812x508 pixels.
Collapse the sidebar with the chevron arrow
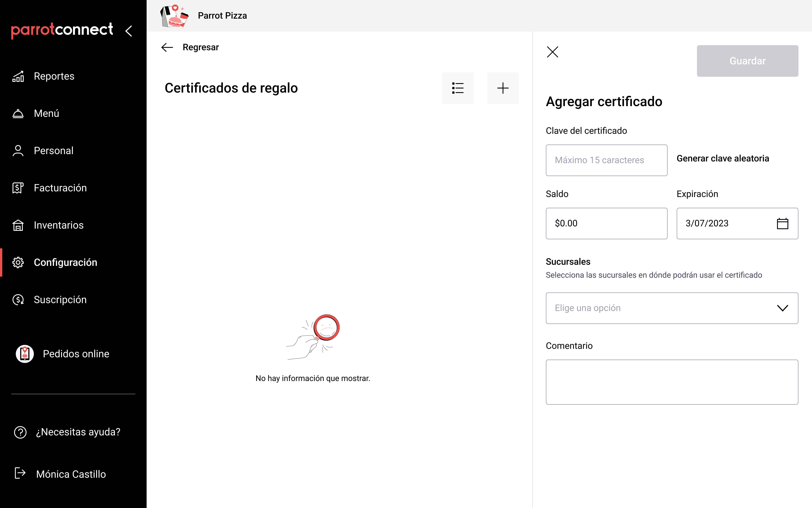pyautogui.click(x=129, y=31)
